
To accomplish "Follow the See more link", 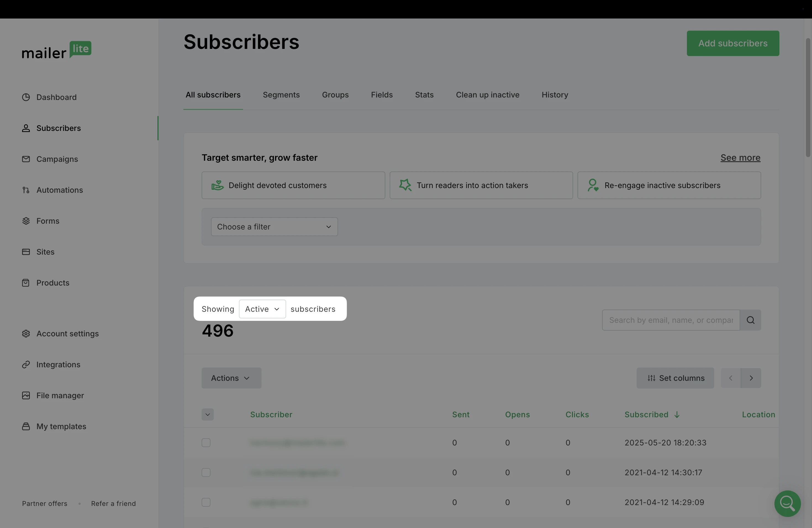I will tap(740, 158).
